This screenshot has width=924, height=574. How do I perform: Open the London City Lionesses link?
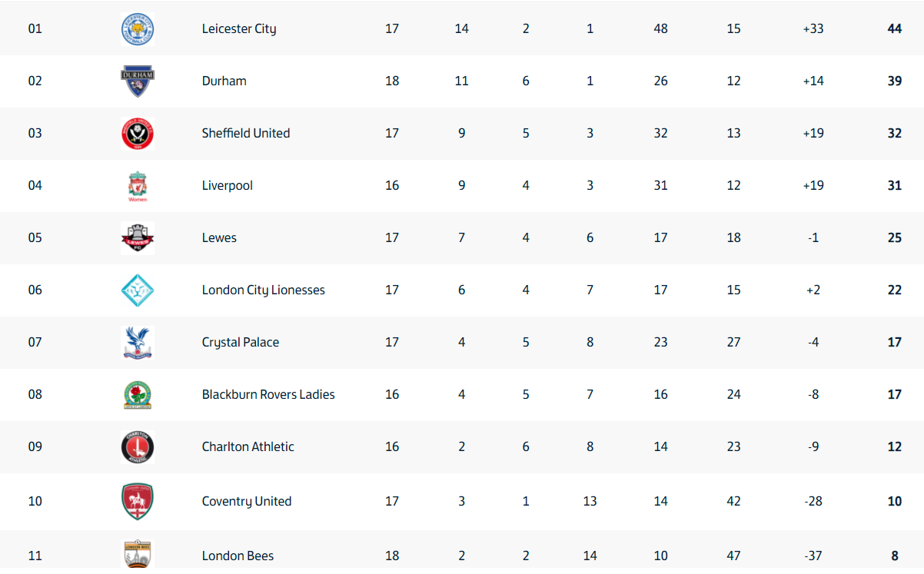point(264,290)
